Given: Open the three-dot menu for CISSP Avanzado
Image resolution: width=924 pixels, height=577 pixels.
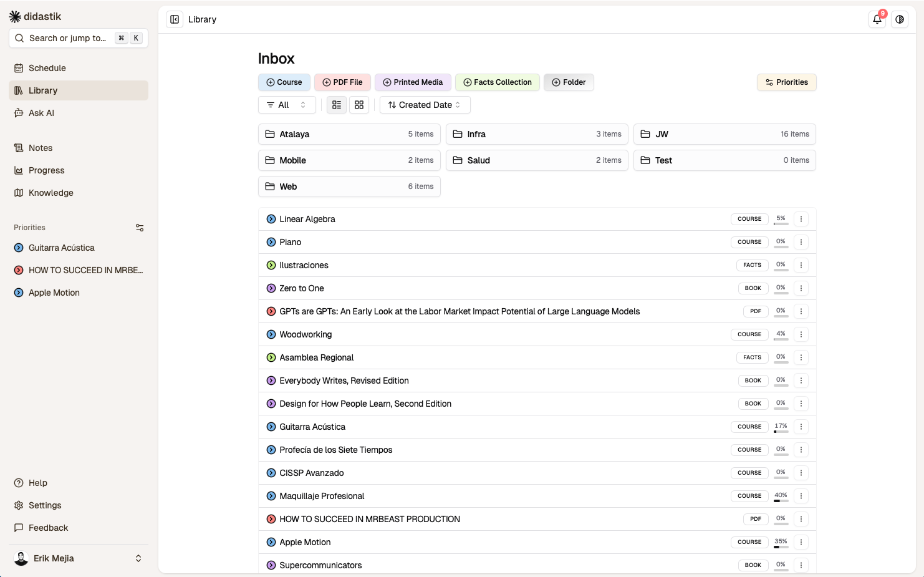Looking at the screenshot, I should click(801, 473).
